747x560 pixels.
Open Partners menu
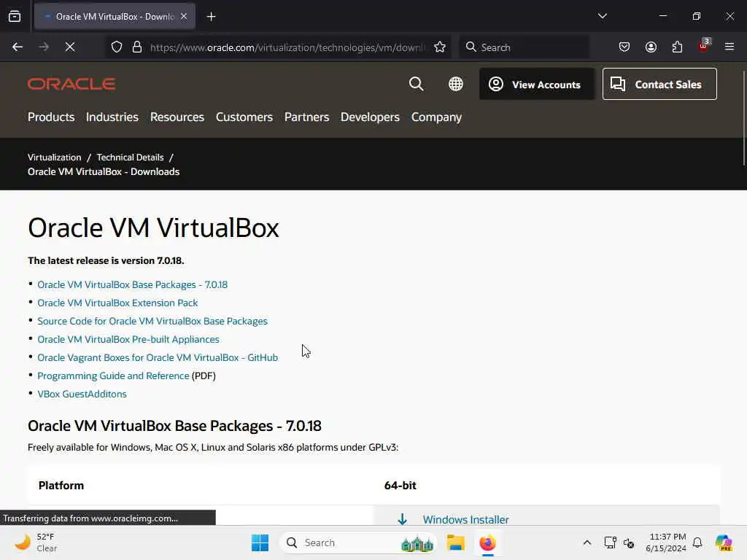306,117
